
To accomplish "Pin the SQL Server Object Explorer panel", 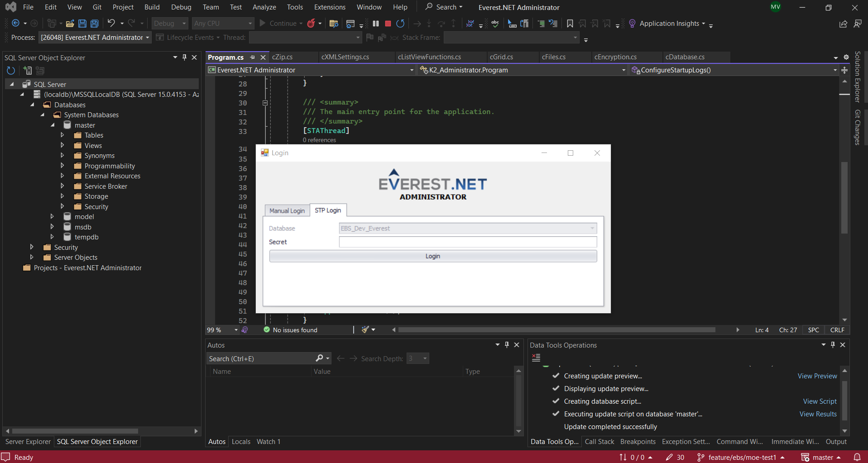I will point(185,57).
